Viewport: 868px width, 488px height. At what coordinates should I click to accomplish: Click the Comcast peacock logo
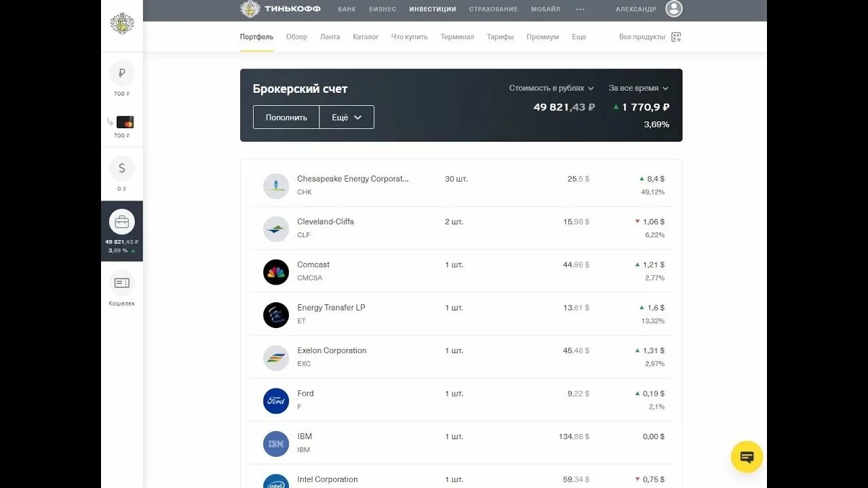(276, 272)
